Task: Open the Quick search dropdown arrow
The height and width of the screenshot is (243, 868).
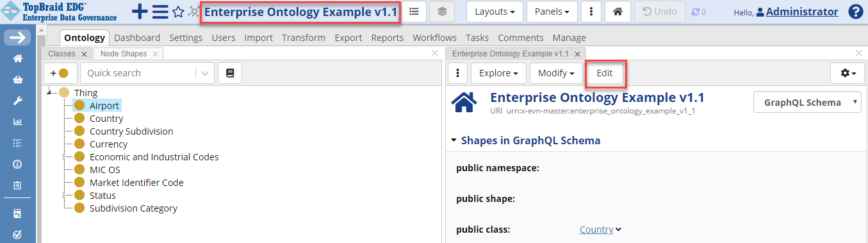Action: click(205, 73)
